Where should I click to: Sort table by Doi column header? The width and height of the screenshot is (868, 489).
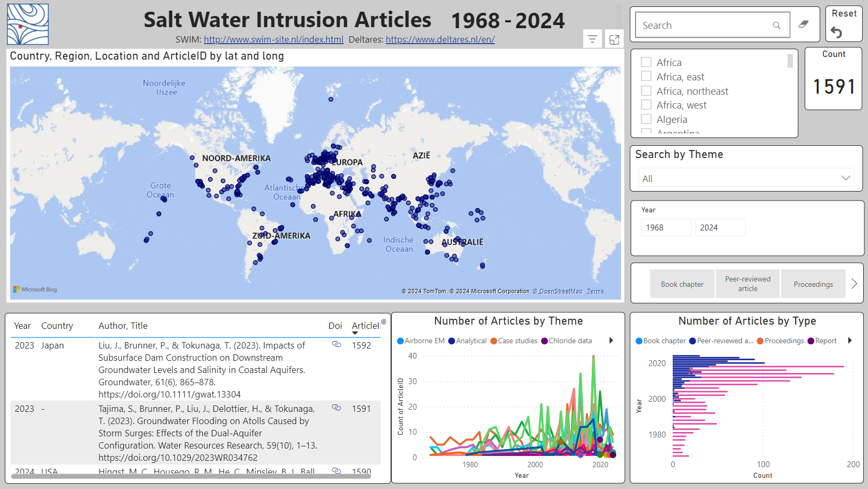click(335, 326)
